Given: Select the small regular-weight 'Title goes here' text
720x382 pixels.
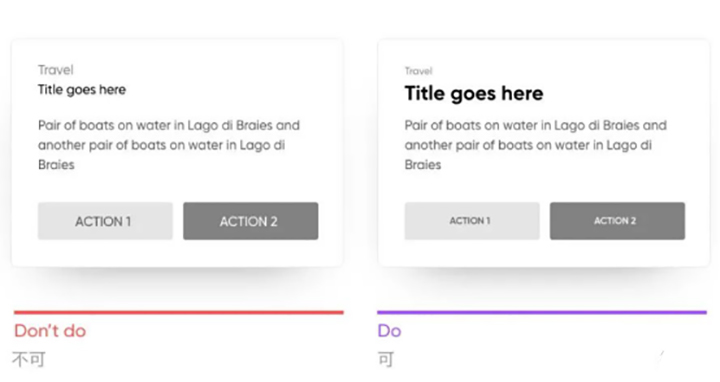Looking at the screenshot, I should pyautogui.click(x=82, y=90).
